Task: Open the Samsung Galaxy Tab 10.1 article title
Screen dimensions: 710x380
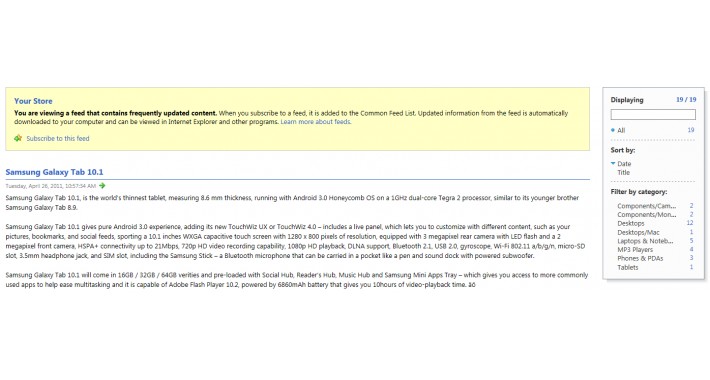Action: coord(54,172)
